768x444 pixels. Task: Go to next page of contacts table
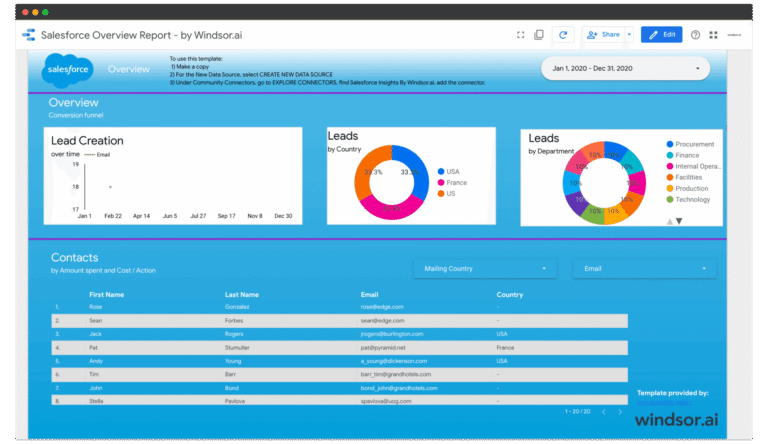[620, 412]
